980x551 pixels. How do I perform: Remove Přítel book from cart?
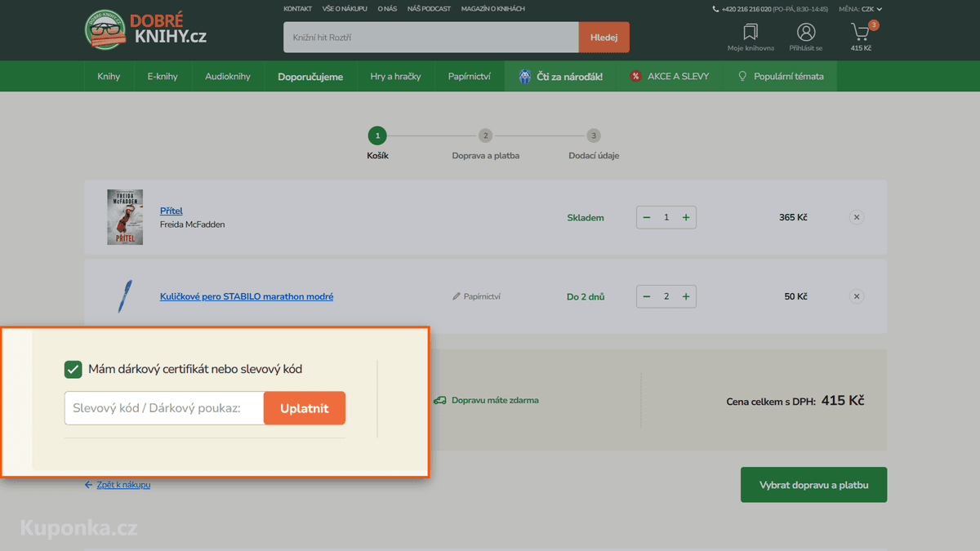coord(856,217)
